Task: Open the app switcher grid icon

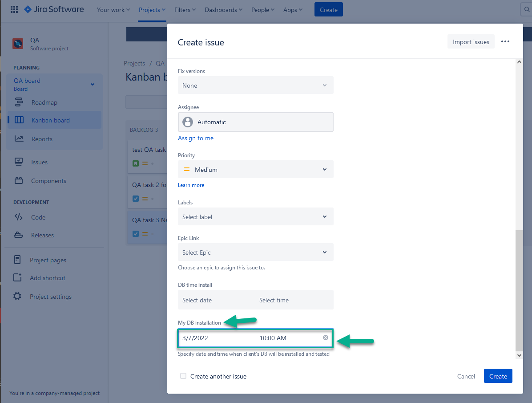Action: pyautogui.click(x=14, y=9)
